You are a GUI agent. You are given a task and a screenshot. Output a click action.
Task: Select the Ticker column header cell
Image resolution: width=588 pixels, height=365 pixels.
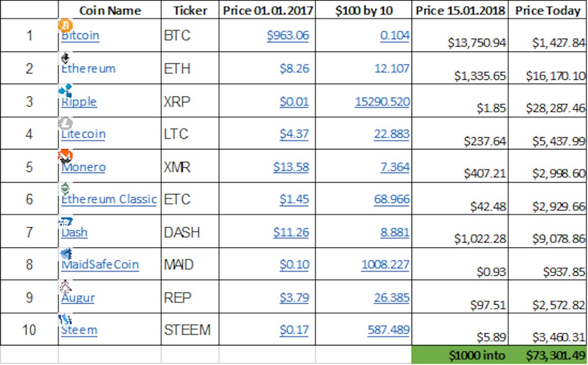pos(190,10)
